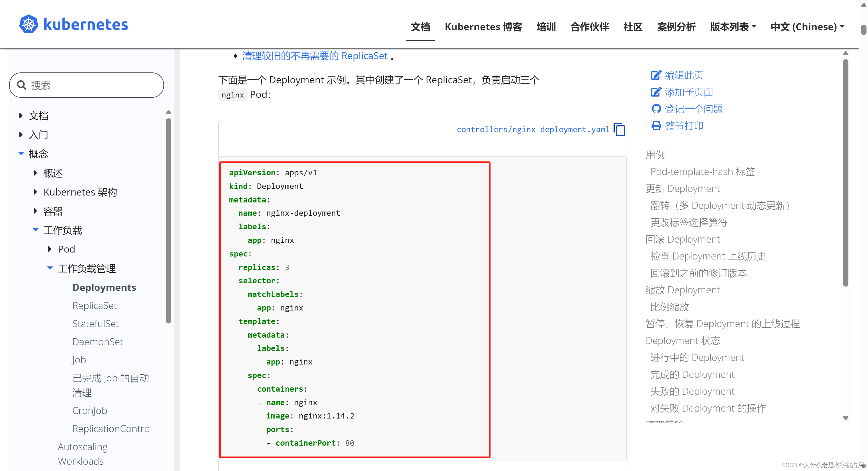Open 社区 in the top navigation

click(633, 27)
